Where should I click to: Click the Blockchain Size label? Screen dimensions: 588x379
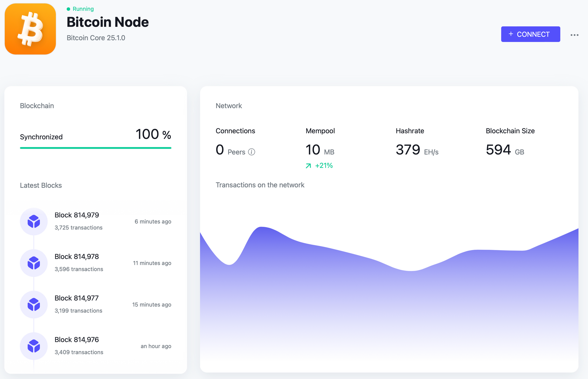(x=510, y=131)
